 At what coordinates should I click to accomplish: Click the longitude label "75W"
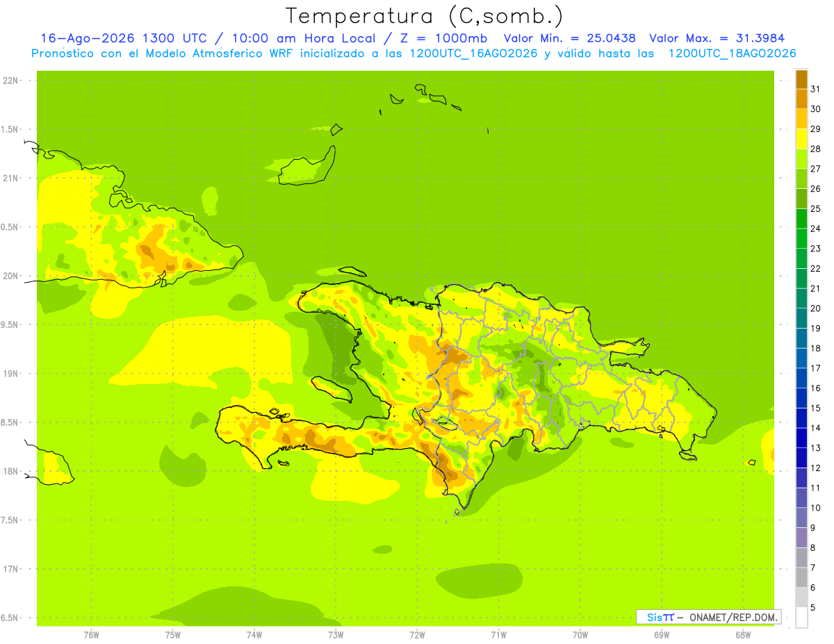[x=172, y=635]
